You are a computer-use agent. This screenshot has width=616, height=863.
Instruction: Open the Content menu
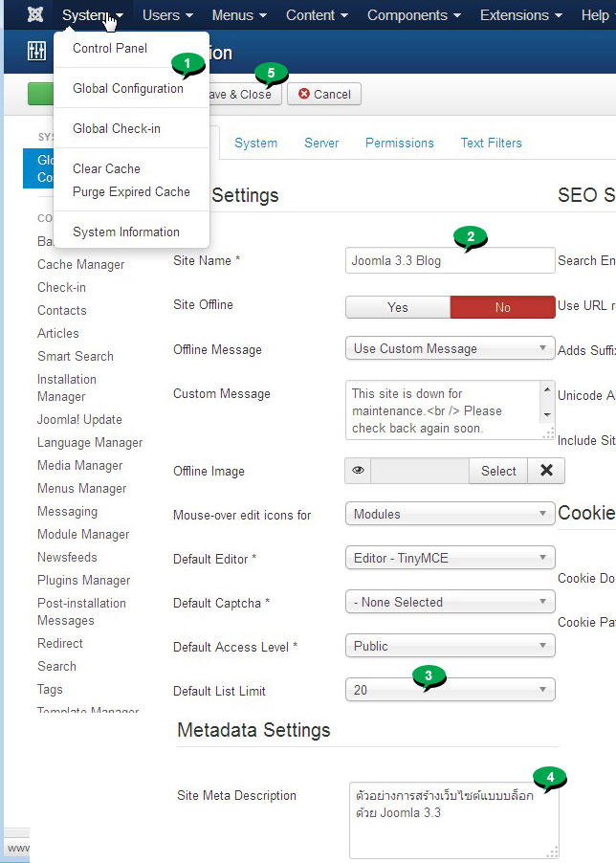point(317,15)
